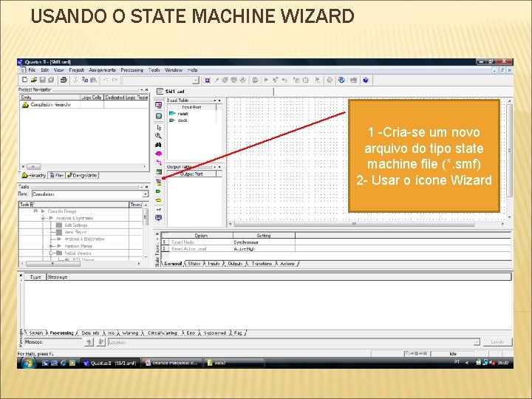Switch to the Actions tab
Screen dimensions: 532x399
[287, 264]
